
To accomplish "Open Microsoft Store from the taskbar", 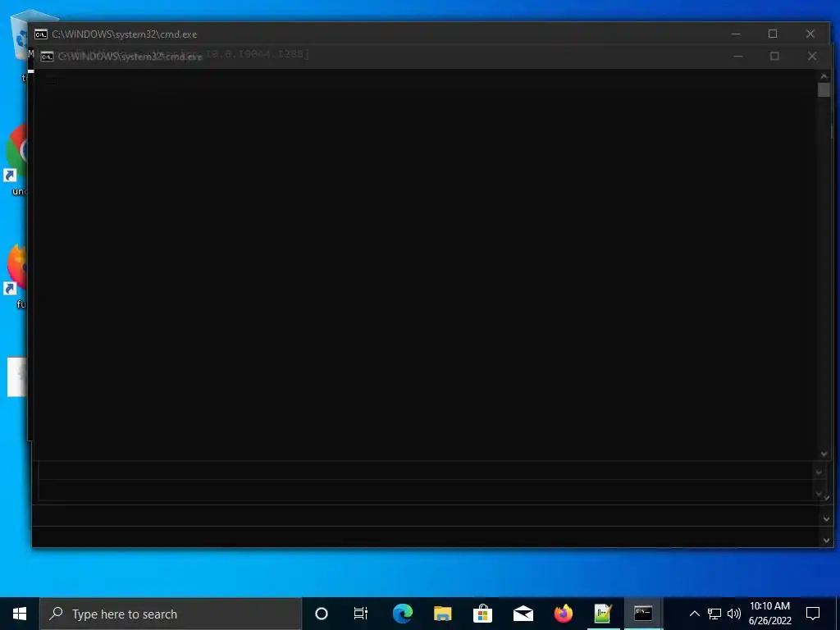I will click(x=482, y=614).
